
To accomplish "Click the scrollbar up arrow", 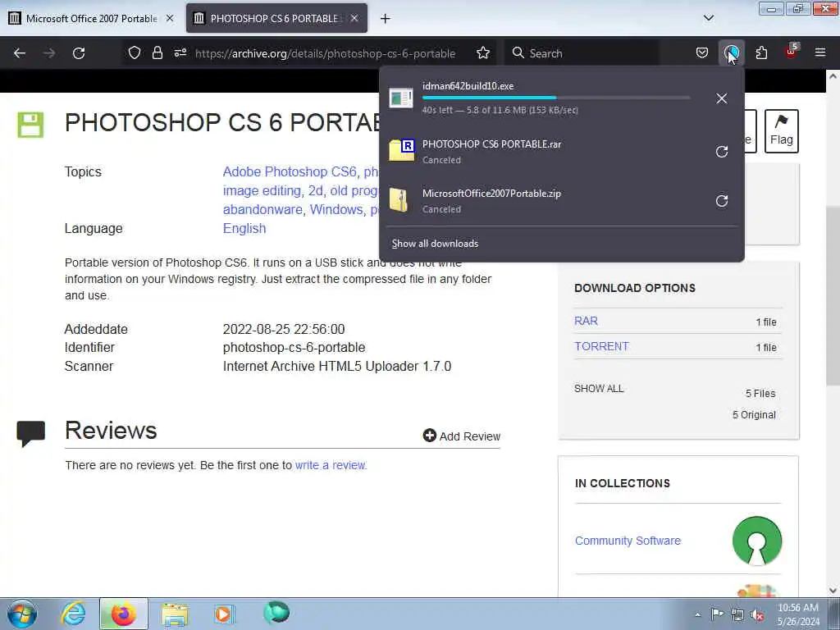I will coord(833,76).
